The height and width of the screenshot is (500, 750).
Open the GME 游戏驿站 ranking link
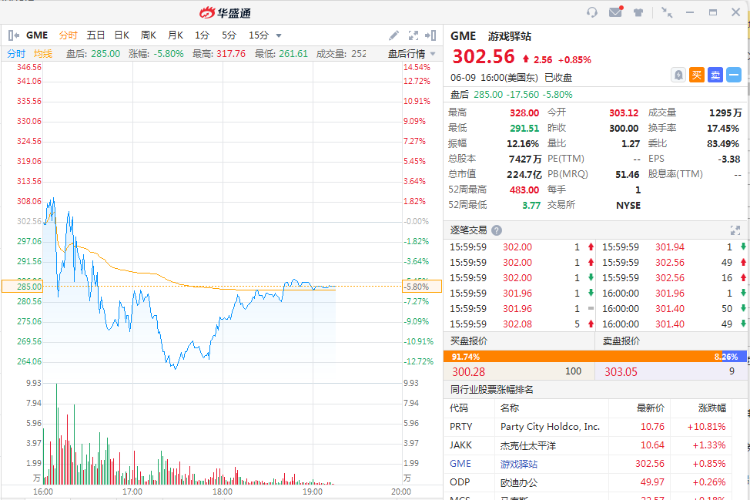[x=518, y=464]
